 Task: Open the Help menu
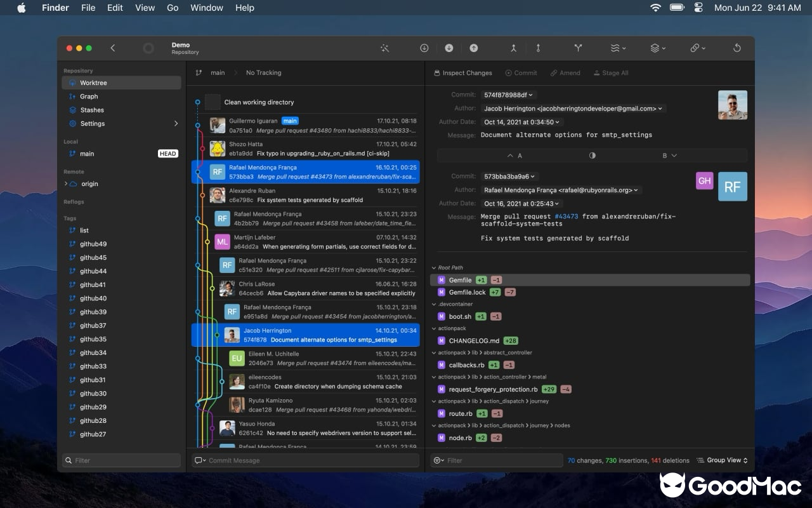[245, 8]
